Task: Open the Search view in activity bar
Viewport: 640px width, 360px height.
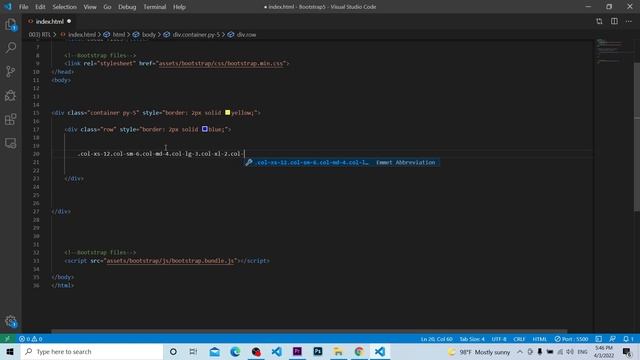Action: click(11, 48)
